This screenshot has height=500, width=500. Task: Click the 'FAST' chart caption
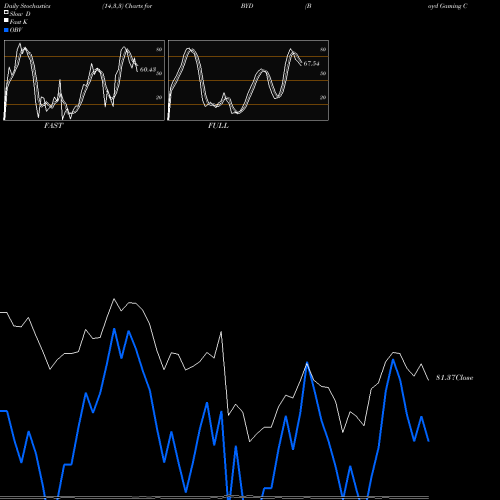(53, 126)
